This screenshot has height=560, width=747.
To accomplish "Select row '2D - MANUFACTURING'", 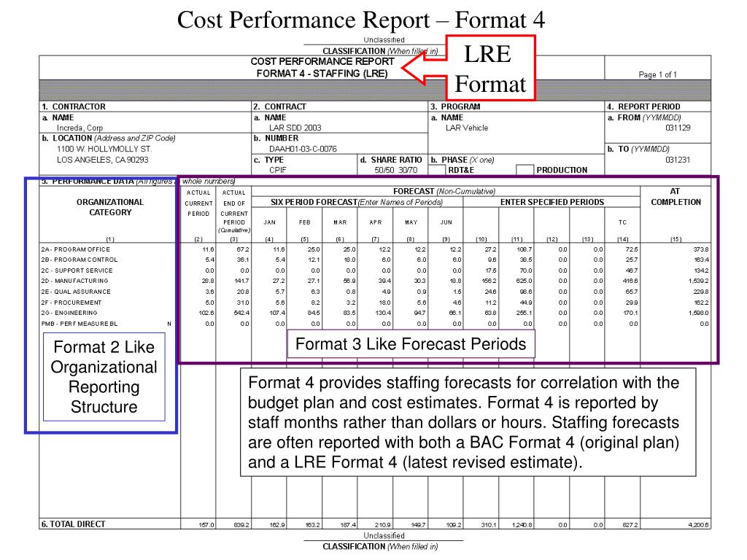I will pos(375,281).
